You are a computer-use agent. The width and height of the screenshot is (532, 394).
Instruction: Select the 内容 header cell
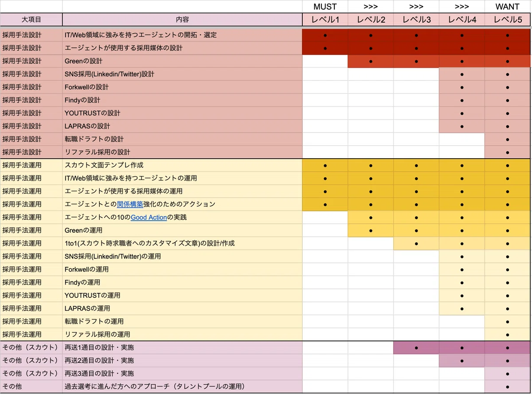point(182,20)
